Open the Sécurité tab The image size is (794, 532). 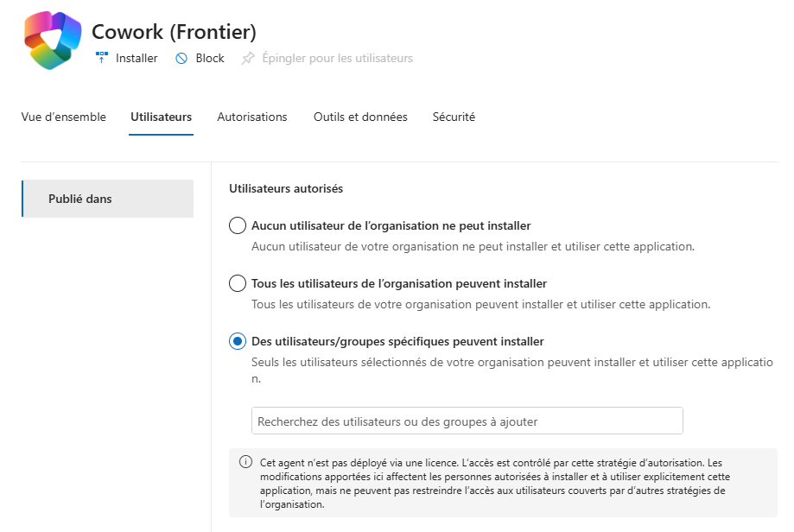454,117
